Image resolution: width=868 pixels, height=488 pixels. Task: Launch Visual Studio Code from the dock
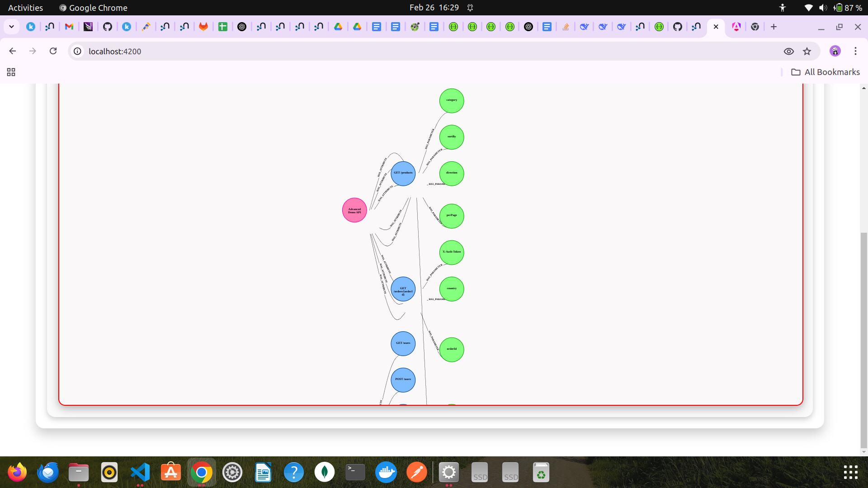click(140, 472)
